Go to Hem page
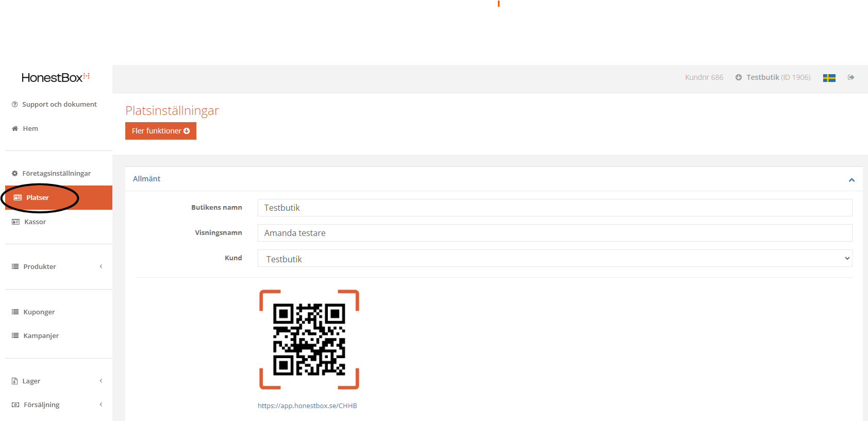868x421 pixels. click(30, 128)
